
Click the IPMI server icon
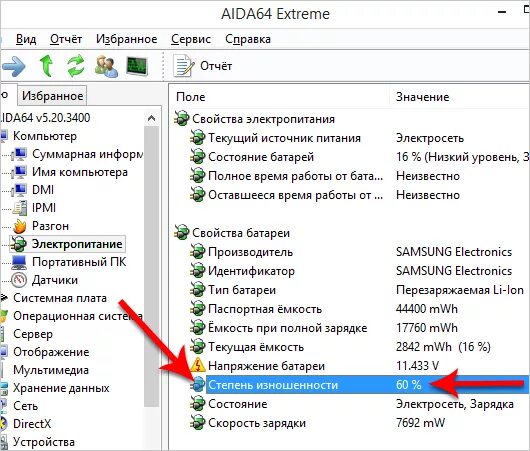20,208
